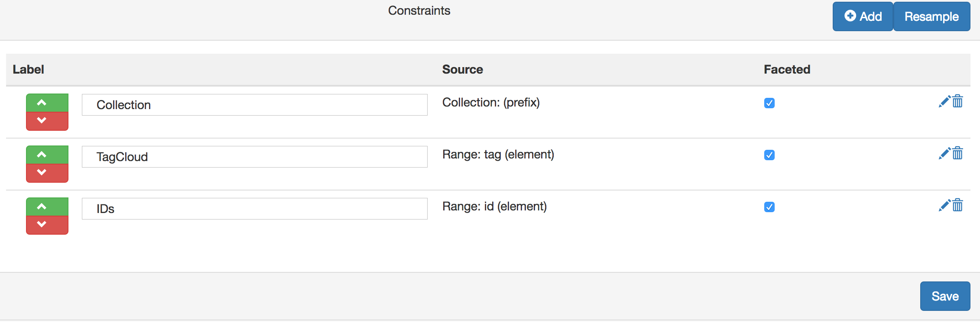Move Collection constraint down with red arrow

tap(47, 121)
